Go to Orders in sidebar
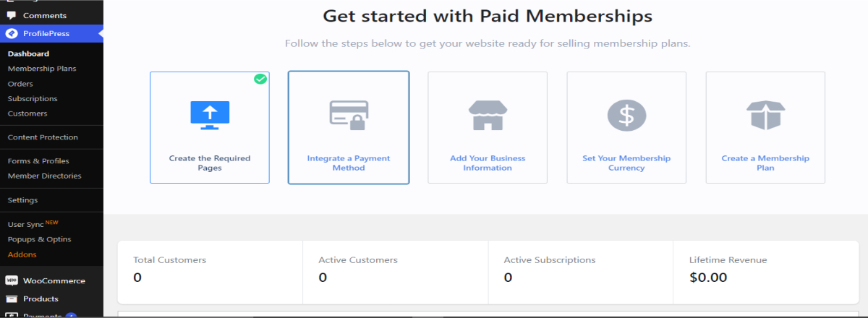 point(20,84)
